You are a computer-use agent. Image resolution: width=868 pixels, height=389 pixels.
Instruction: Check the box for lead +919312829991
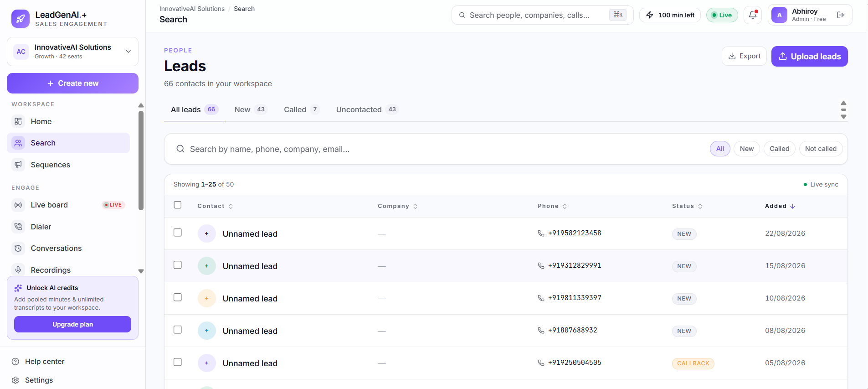[x=178, y=265]
